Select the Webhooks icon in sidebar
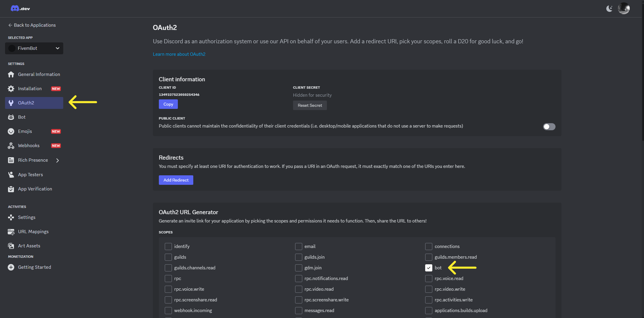Screen dimensions: 644x318 pos(11,145)
